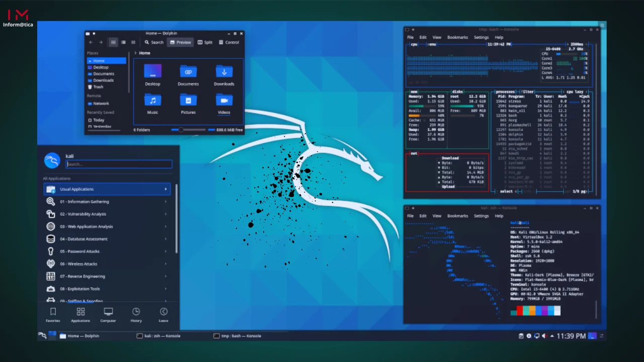Open the Music folder icon
The width and height of the screenshot is (644, 362).
click(x=152, y=100)
